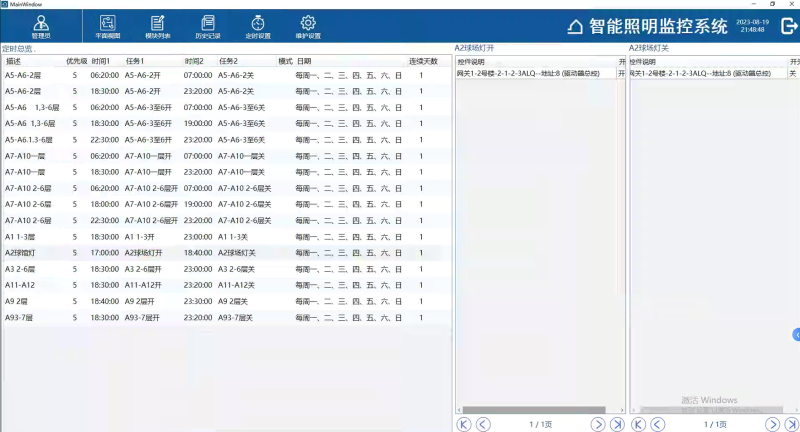The width and height of the screenshot is (800, 432).
Task: Open the 历史记录 history records
Action: click(208, 26)
